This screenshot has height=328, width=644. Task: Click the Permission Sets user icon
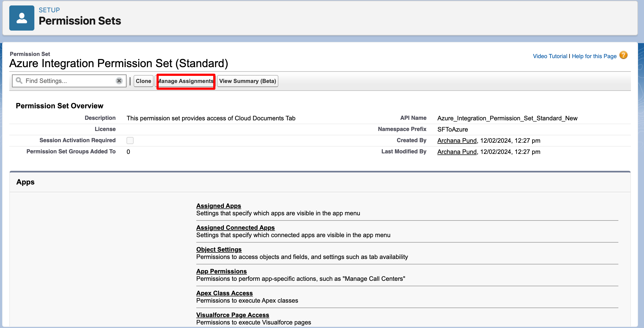[x=22, y=18]
